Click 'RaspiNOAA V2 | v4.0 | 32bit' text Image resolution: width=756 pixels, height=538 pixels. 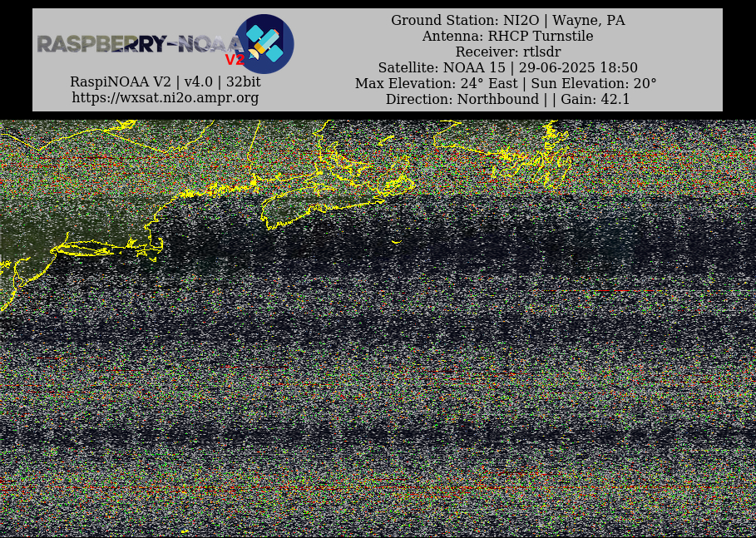pos(166,82)
